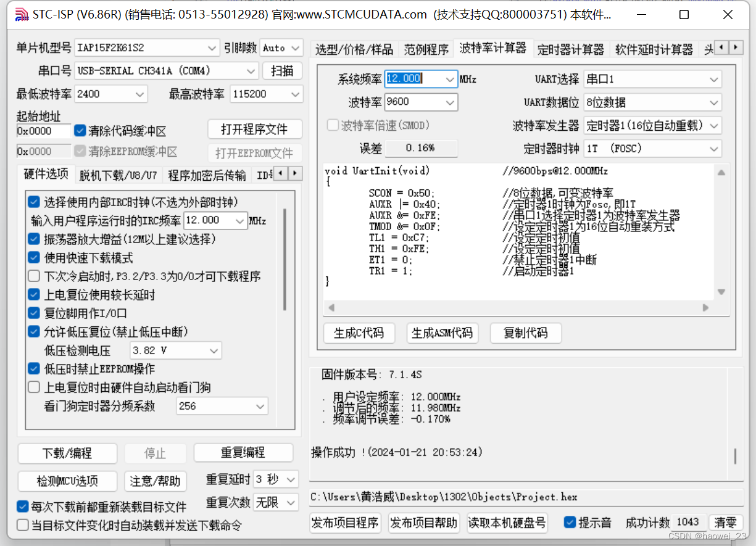Image resolution: width=756 pixels, height=546 pixels.
Task: Open IRC频率 12.000 dropdown
Action: pyautogui.click(x=215, y=220)
